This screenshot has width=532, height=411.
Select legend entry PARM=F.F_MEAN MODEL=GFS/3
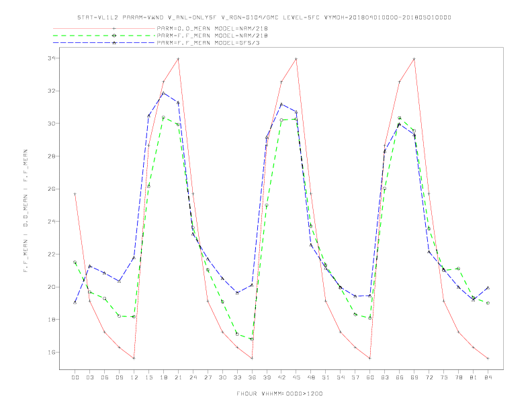click(208, 43)
